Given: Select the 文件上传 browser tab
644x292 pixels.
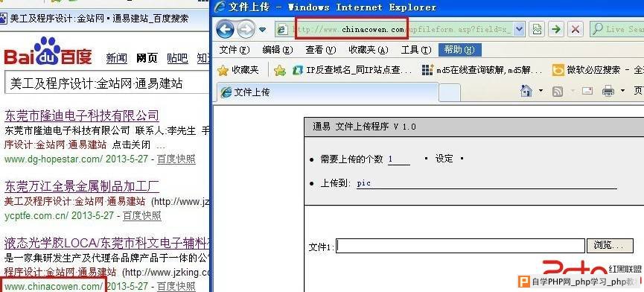Looking at the screenshot, I should click(327, 92).
